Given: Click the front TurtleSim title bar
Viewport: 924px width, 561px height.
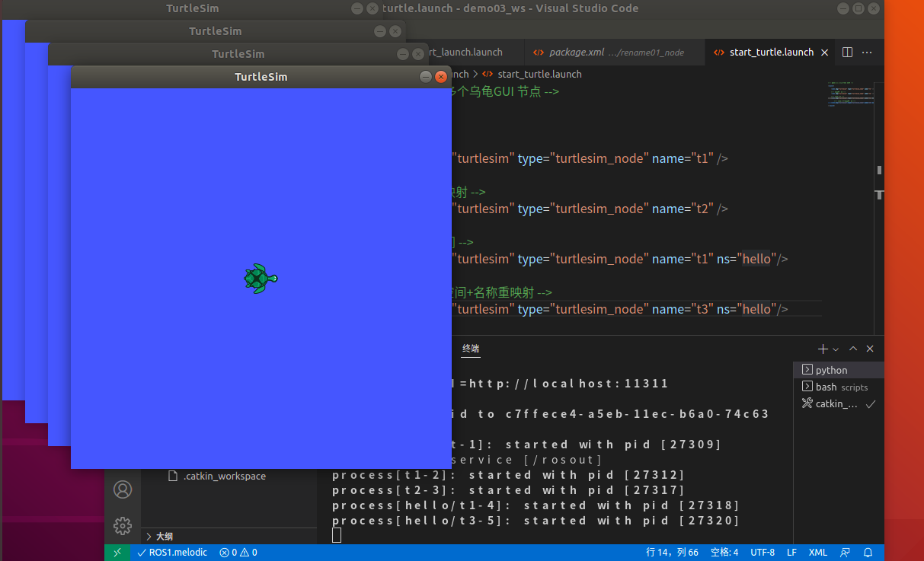Looking at the screenshot, I should 261,77.
